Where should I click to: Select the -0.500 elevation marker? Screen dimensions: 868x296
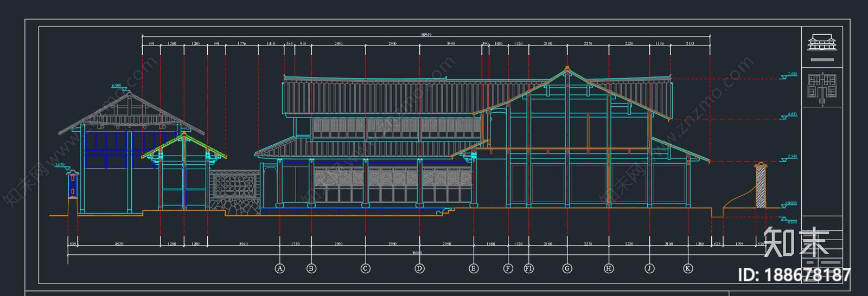[789, 221]
